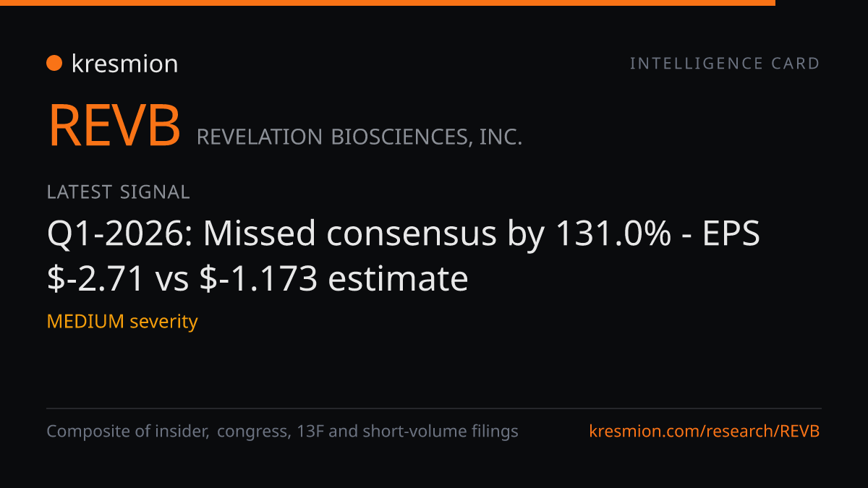
Task: Select the REVB ticker symbol
Action: pos(114,126)
